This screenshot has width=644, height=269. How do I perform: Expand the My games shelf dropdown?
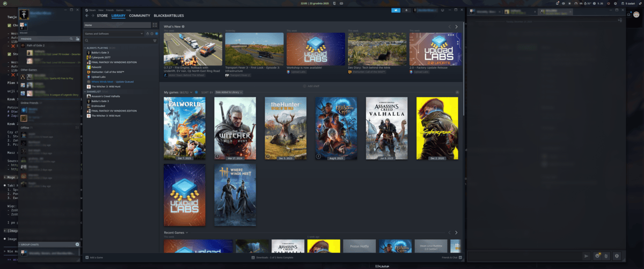coord(191,92)
